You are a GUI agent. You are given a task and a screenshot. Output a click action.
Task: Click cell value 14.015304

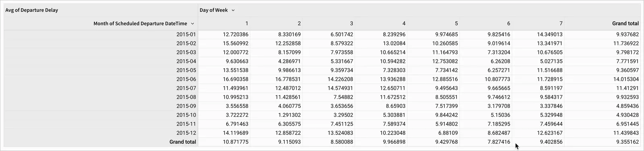click(626, 79)
